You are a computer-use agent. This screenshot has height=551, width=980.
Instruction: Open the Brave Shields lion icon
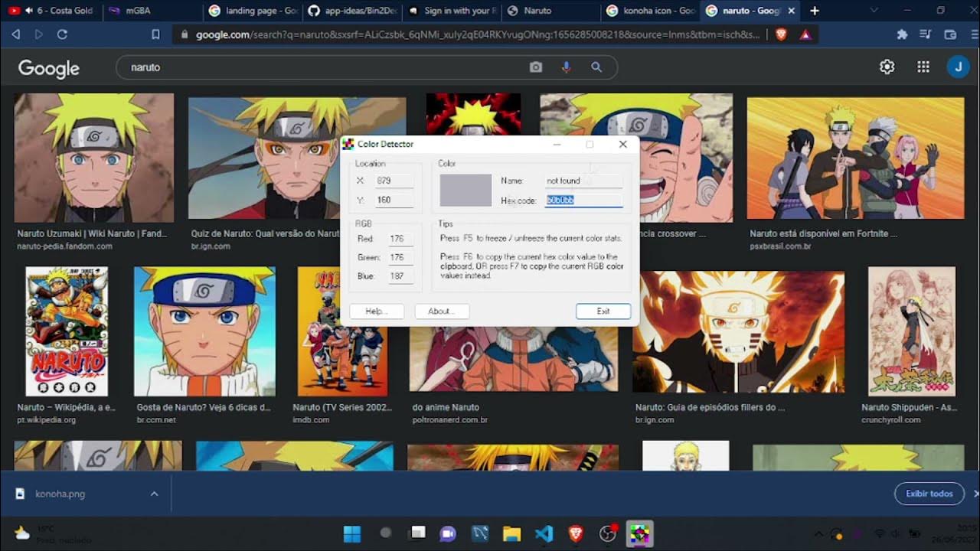[781, 34]
